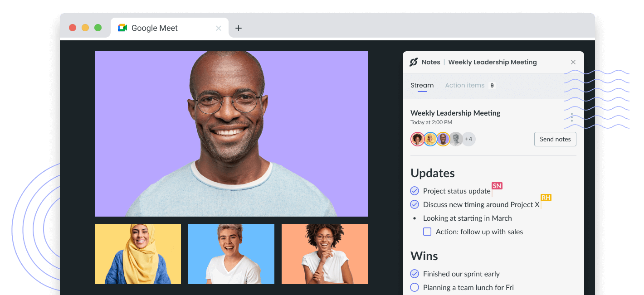Select the participant video with orange background
Image resolution: width=644 pixels, height=295 pixels.
[x=325, y=254]
